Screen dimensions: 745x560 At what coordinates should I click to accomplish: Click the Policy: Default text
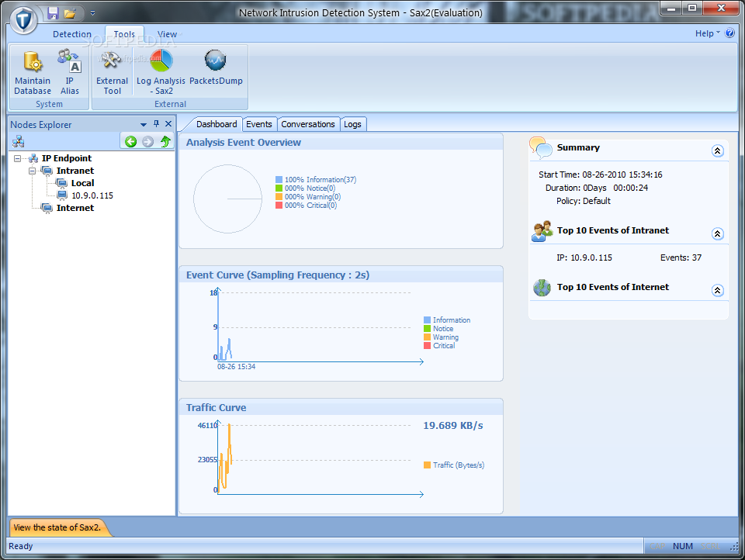(583, 201)
